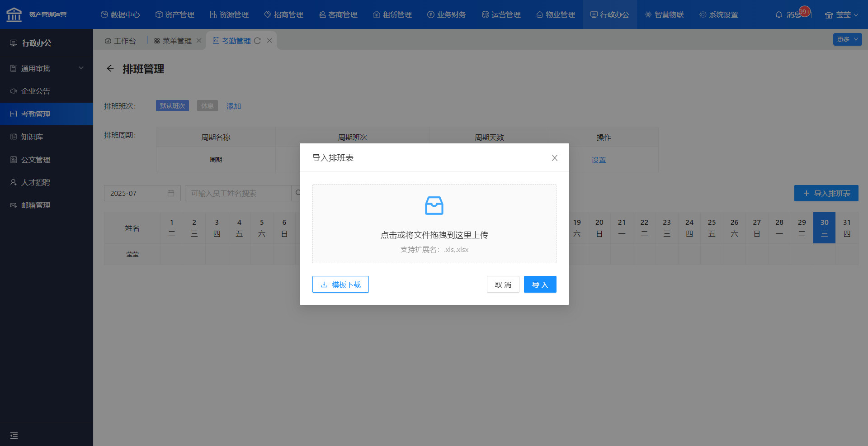Click the notification bell icon

pyautogui.click(x=779, y=15)
